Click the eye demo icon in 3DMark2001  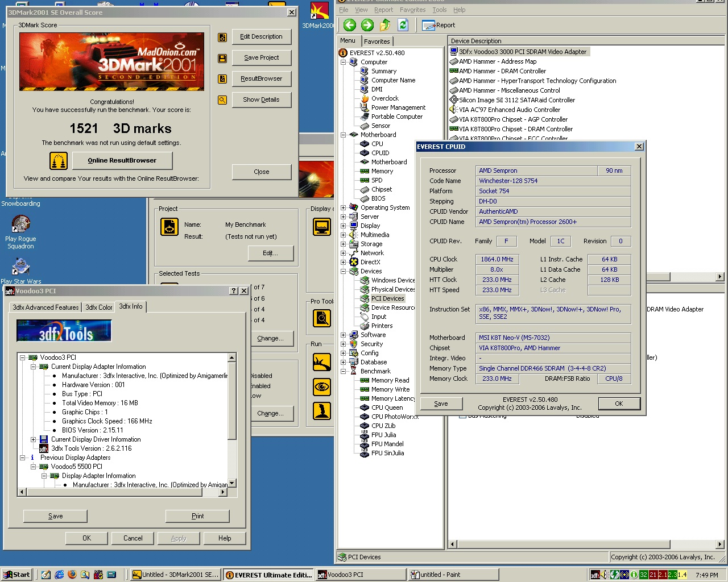322,387
